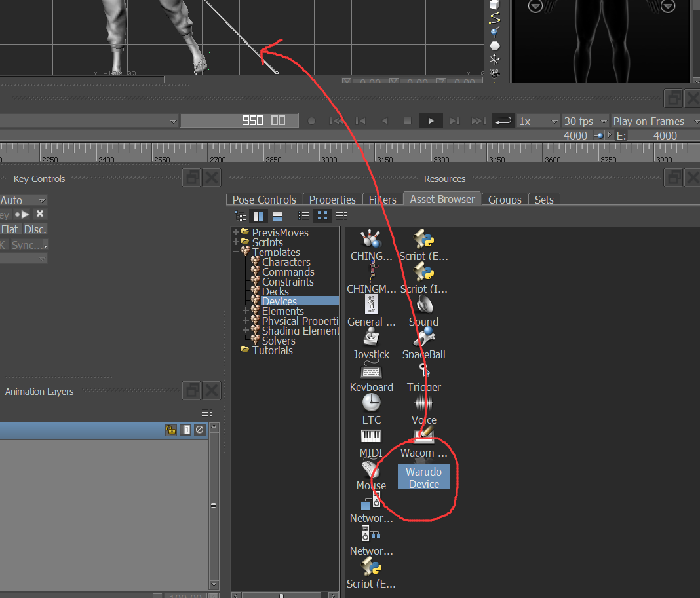The height and width of the screenshot is (598, 700).
Task: Expand the PrevisMoves folder in tree
Action: (236, 233)
